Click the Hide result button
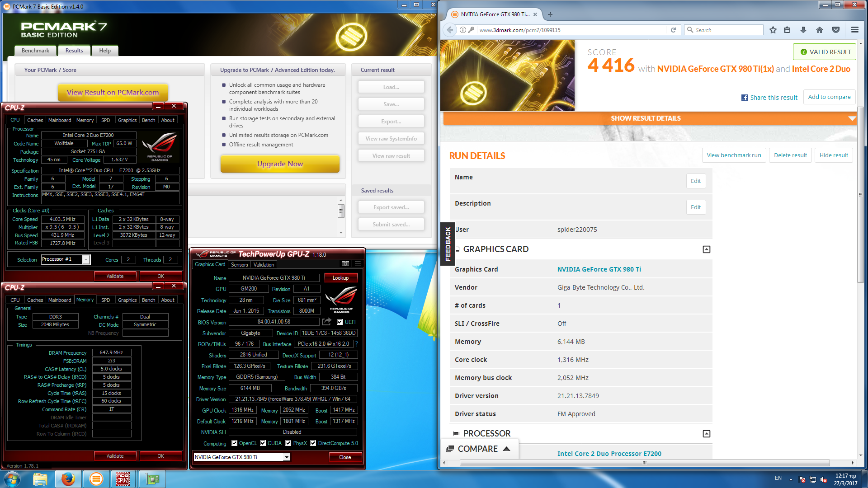The image size is (868, 488). pos(834,155)
